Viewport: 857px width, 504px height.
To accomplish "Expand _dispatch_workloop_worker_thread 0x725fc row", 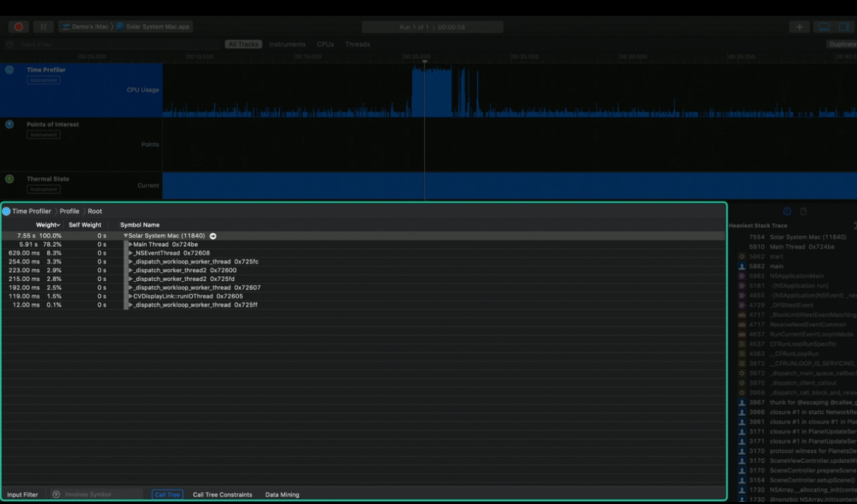I will tap(130, 262).
